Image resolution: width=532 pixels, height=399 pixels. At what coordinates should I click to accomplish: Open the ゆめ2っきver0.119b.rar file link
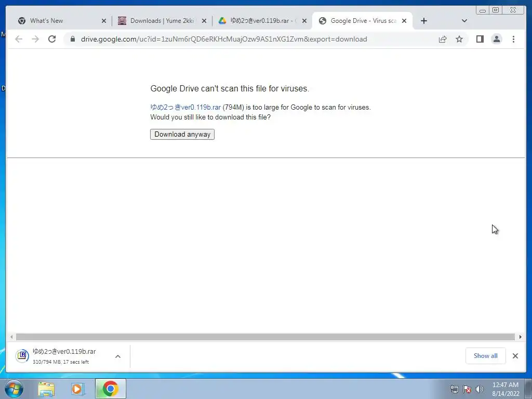[x=185, y=107]
